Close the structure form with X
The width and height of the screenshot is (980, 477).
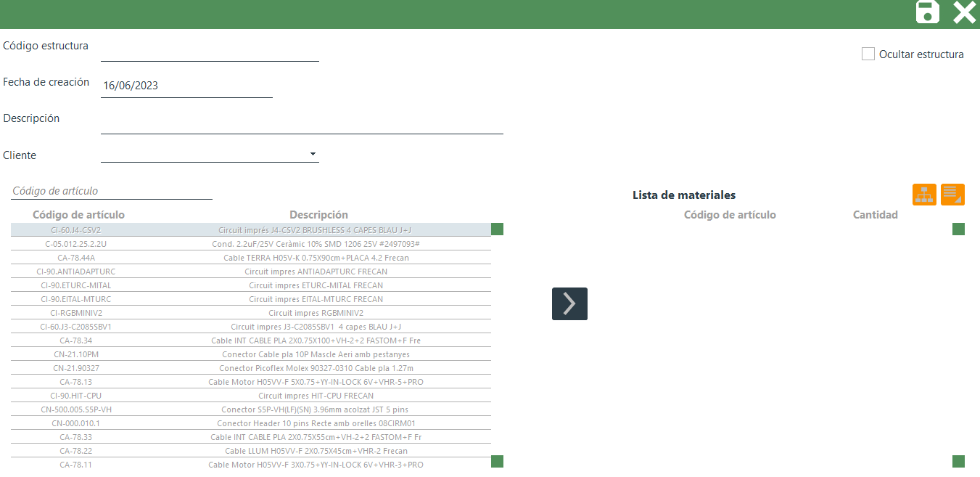click(964, 12)
